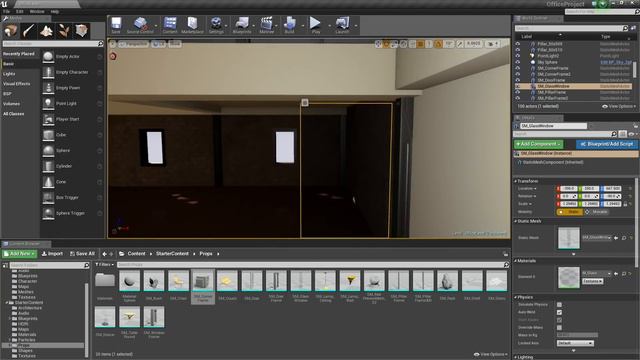The width and height of the screenshot is (640, 360).
Task: Click Blueprint/Add Script button
Action: tap(607, 144)
